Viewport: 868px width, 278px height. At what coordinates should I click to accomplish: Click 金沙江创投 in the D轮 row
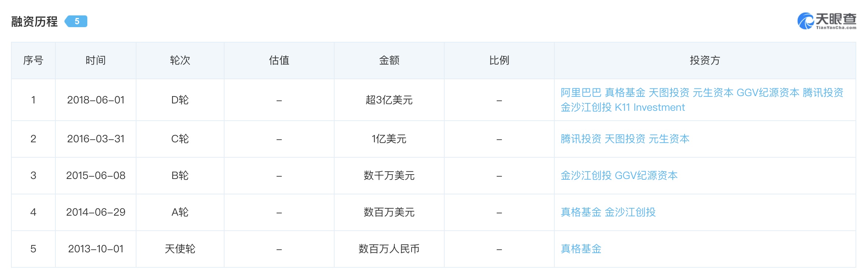pyautogui.click(x=586, y=107)
